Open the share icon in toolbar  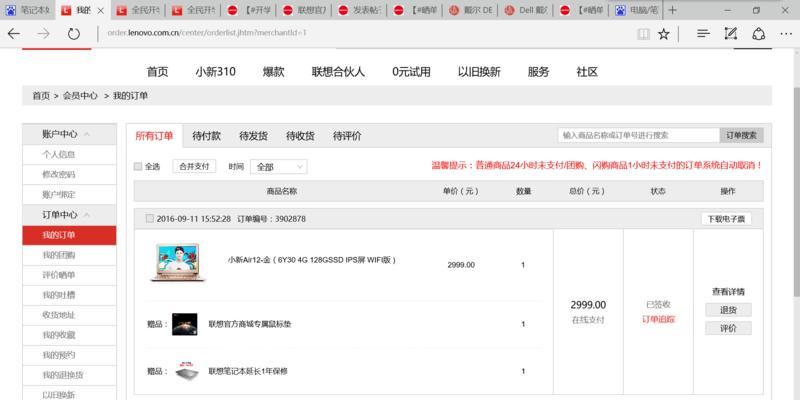click(x=758, y=34)
